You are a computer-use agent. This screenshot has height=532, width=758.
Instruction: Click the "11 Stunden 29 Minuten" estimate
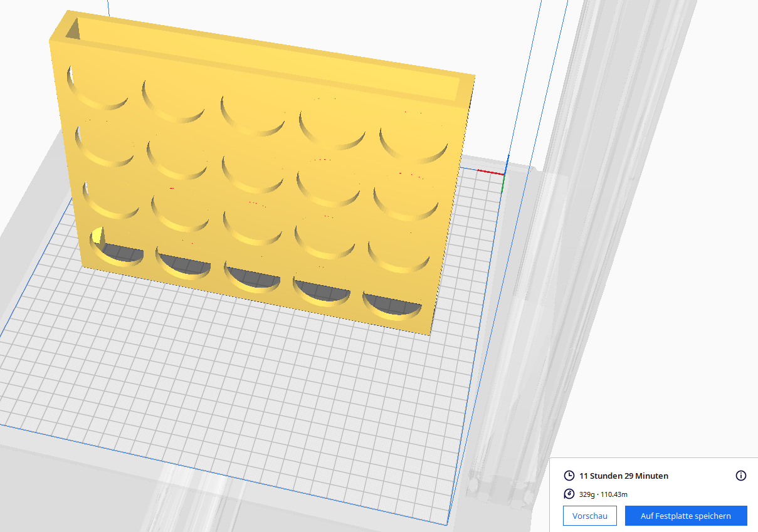tap(624, 476)
